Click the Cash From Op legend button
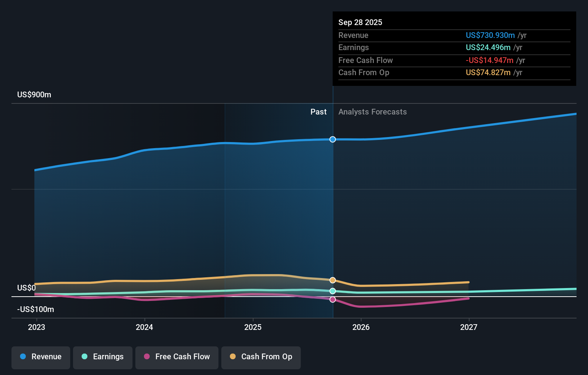The height and width of the screenshot is (375, 588). 261,357
